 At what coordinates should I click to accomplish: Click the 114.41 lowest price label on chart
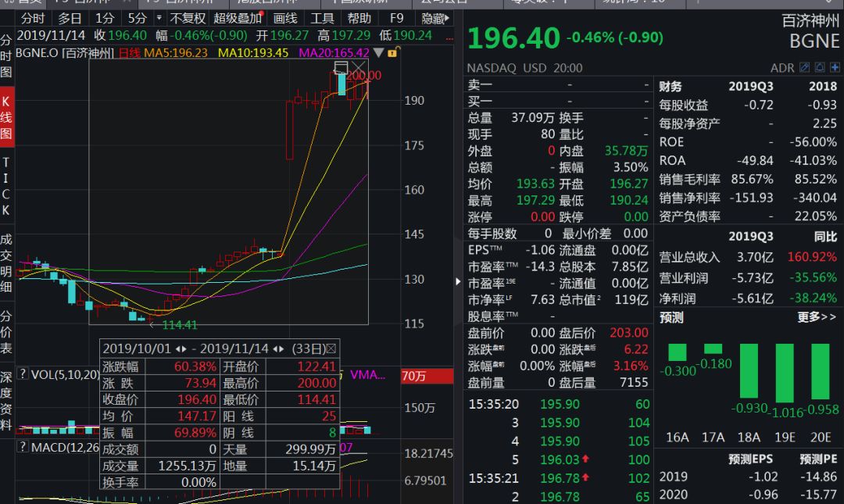tap(180, 325)
